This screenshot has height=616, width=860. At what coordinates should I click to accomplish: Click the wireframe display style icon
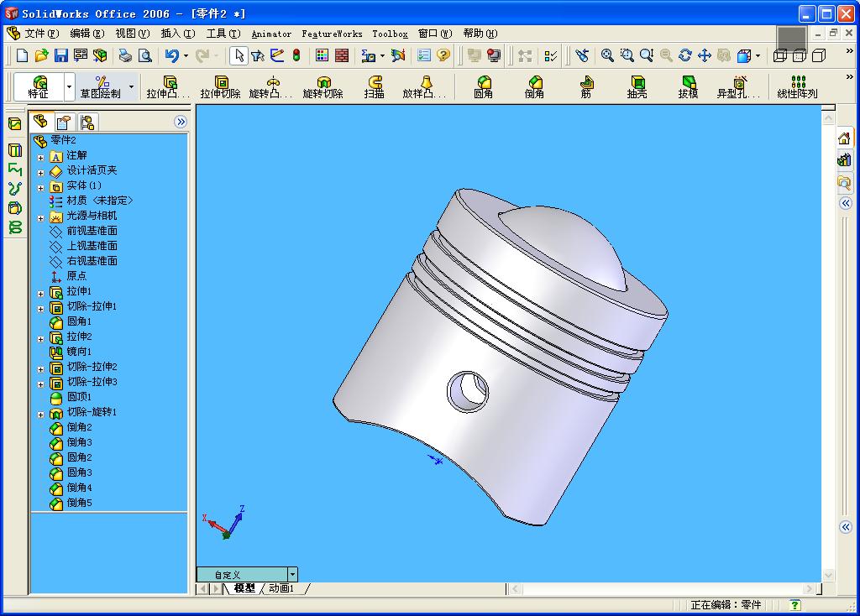coord(780,55)
